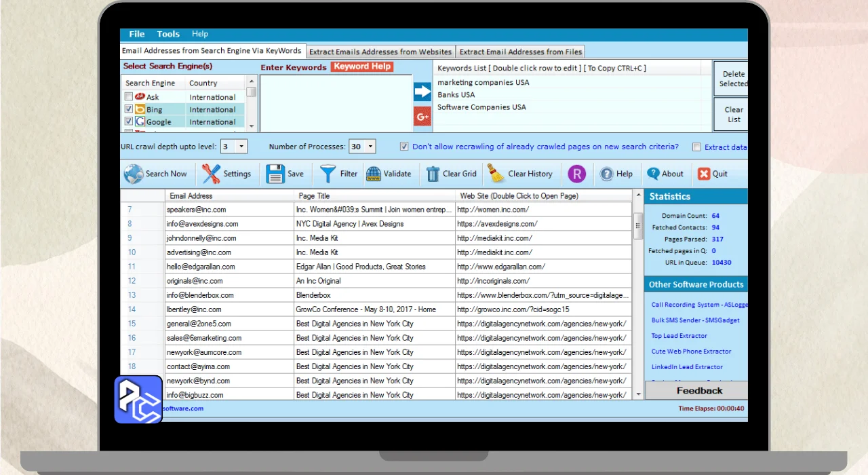Switch to Extract Emails Addresses from Websites tab
The image size is (868, 475).
pos(380,52)
